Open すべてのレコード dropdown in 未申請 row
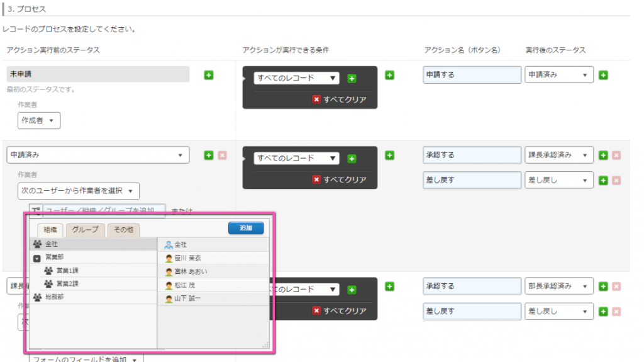Viewport: 644px width, 362px height. pyautogui.click(x=297, y=78)
